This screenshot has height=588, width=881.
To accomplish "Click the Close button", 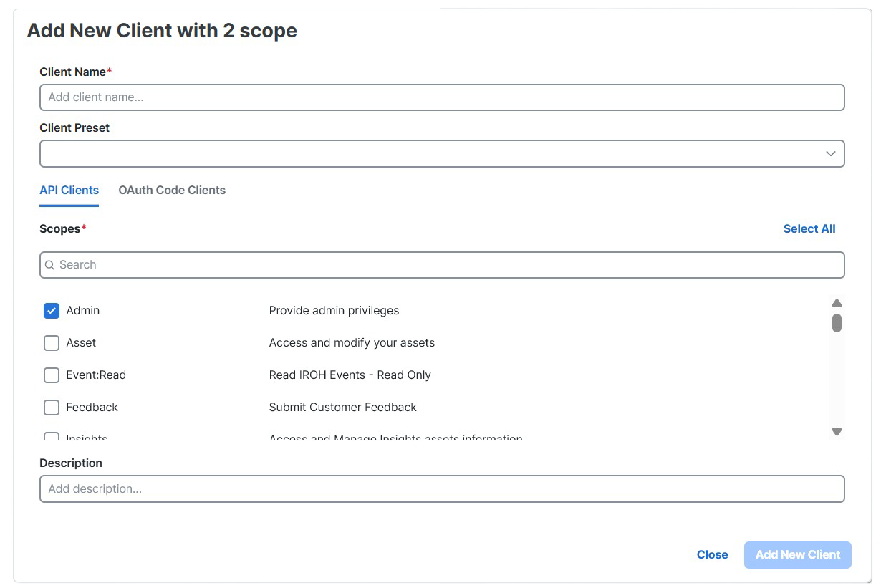I will (x=712, y=554).
